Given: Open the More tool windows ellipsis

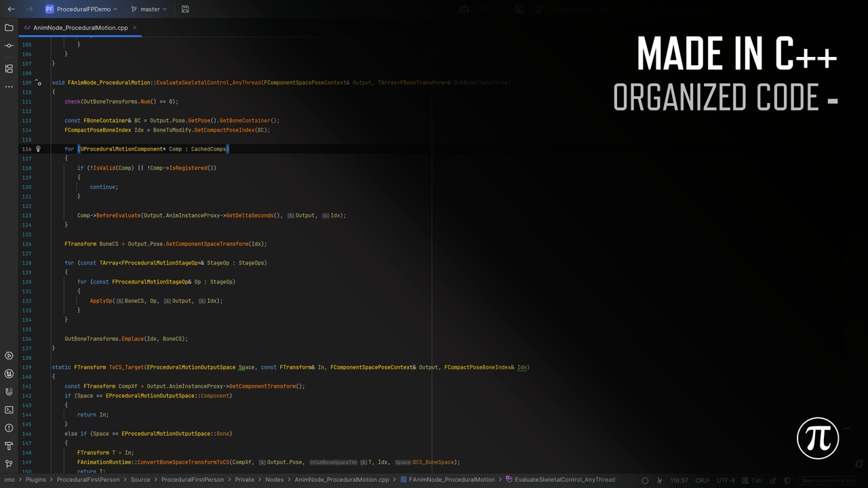Looking at the screenshot, I should 9,86.
